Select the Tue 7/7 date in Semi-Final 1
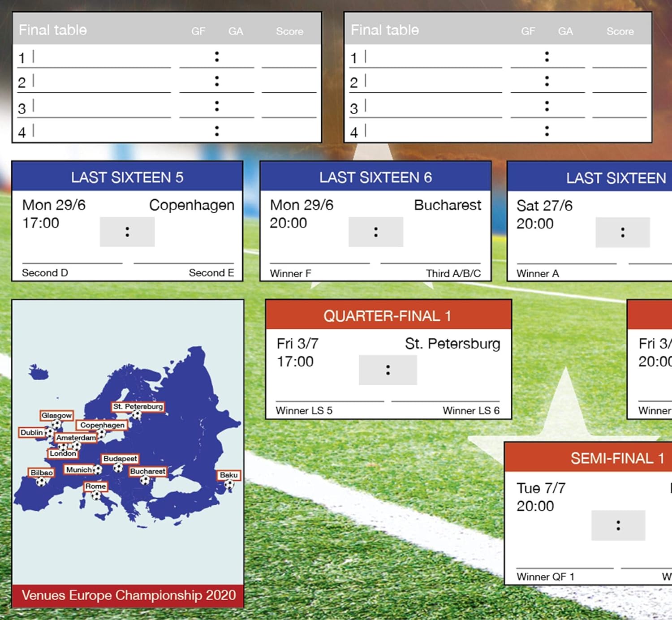The image size is (672, 620). click(541, 488)
